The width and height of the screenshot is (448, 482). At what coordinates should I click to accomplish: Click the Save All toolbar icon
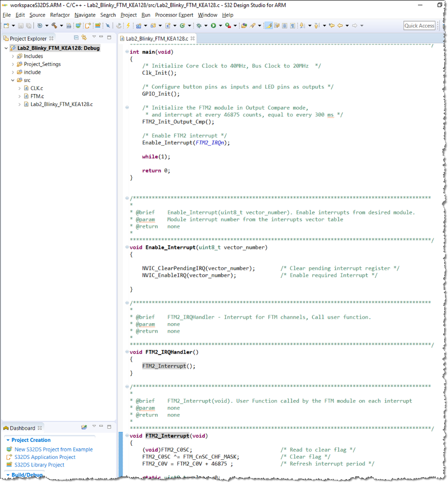tap(28, 26)
